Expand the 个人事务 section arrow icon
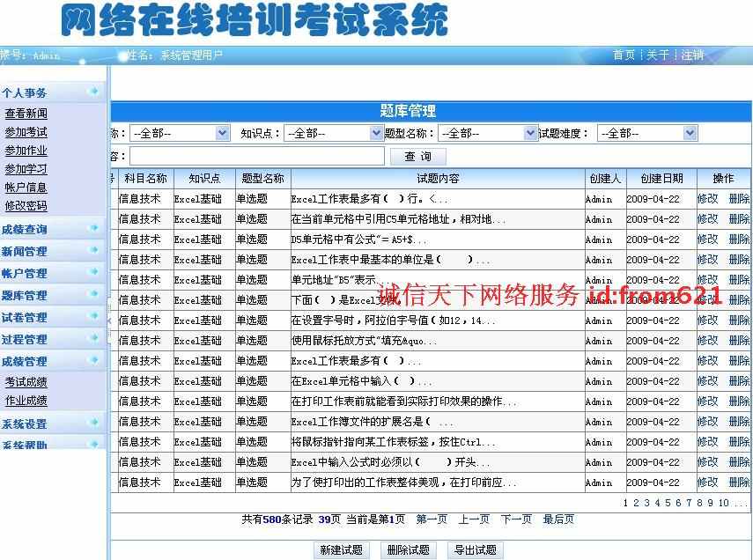Image resolution: width=753 pixels, height=560 pixels. click(94, 90)
